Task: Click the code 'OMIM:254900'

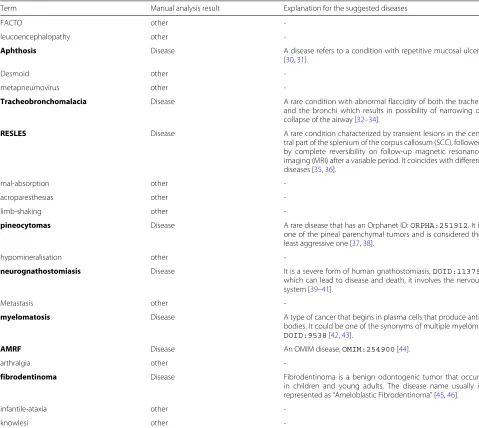Action: click(368, 350)
